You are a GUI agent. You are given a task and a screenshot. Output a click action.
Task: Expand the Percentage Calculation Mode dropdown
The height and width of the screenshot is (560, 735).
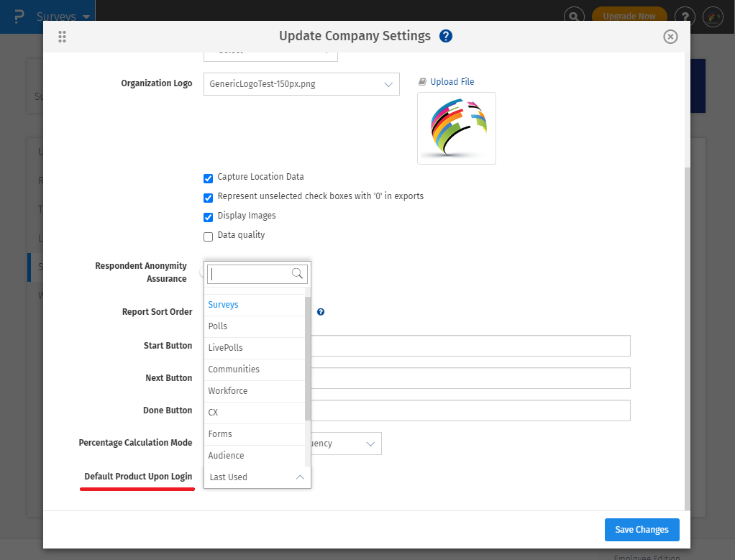coord(370,444)
